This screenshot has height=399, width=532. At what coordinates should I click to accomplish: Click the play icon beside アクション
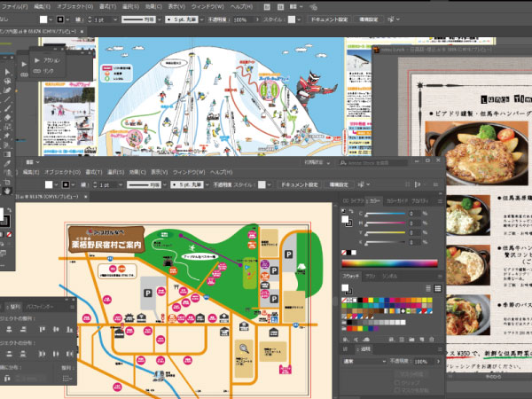(35, 59)
